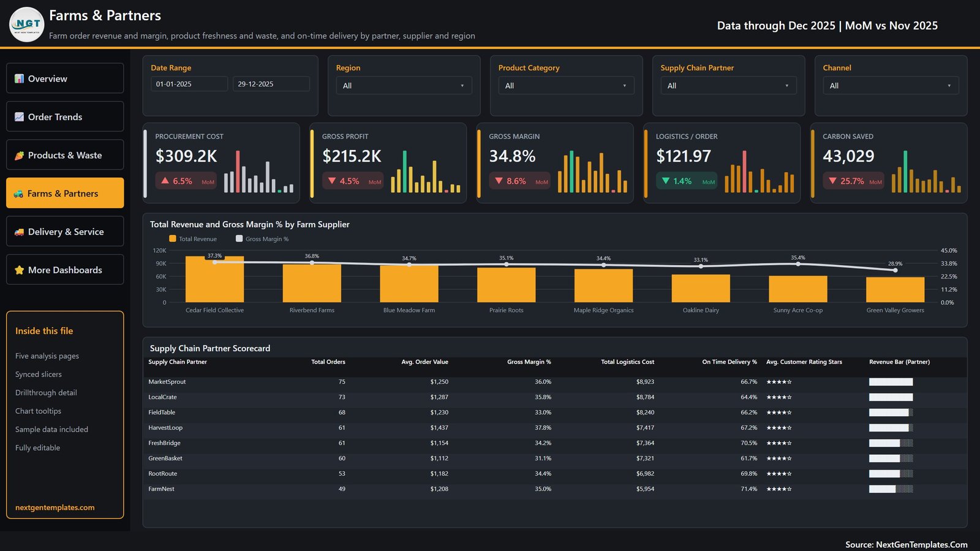This screenshot has width=980, height=551.
Task: Click the NGT logo icon
Action: point(27,24)
